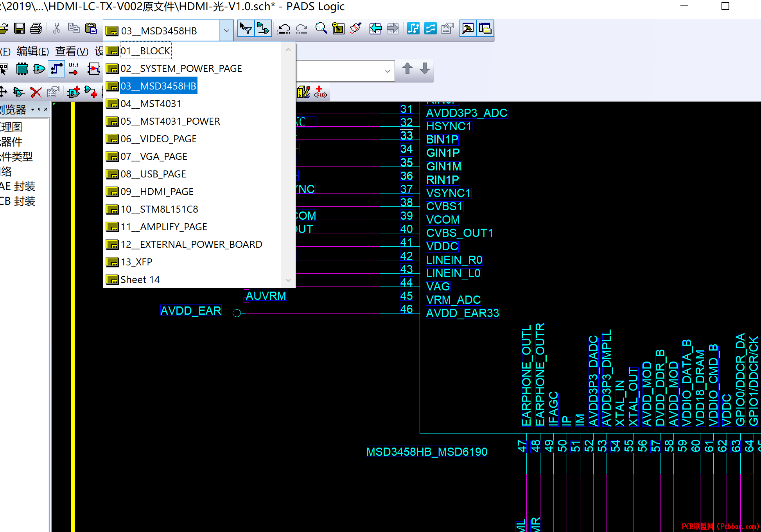Pin the project explorer panel

coord(39,109)
